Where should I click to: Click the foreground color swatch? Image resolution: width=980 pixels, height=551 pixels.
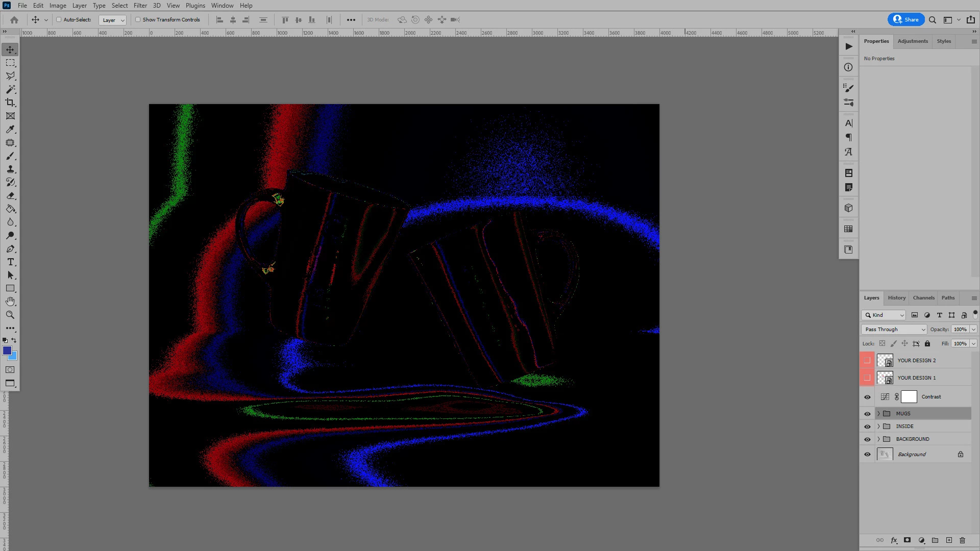(7, 350)
